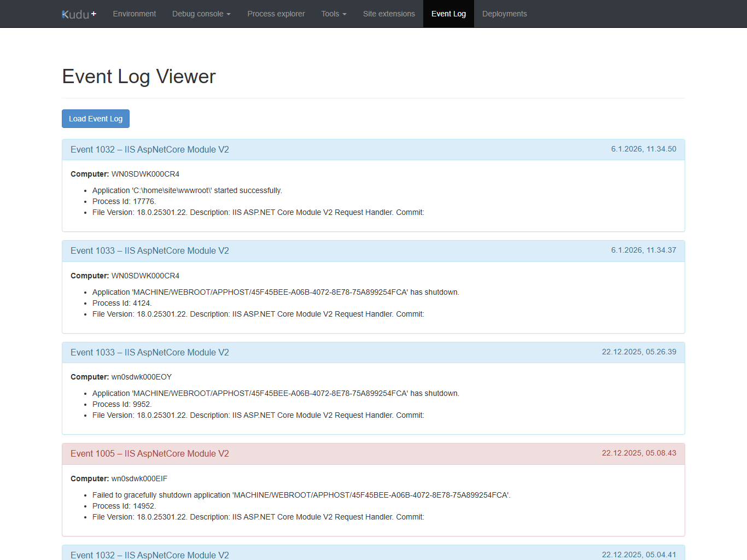Expand the Tools menu

[333, 14]
